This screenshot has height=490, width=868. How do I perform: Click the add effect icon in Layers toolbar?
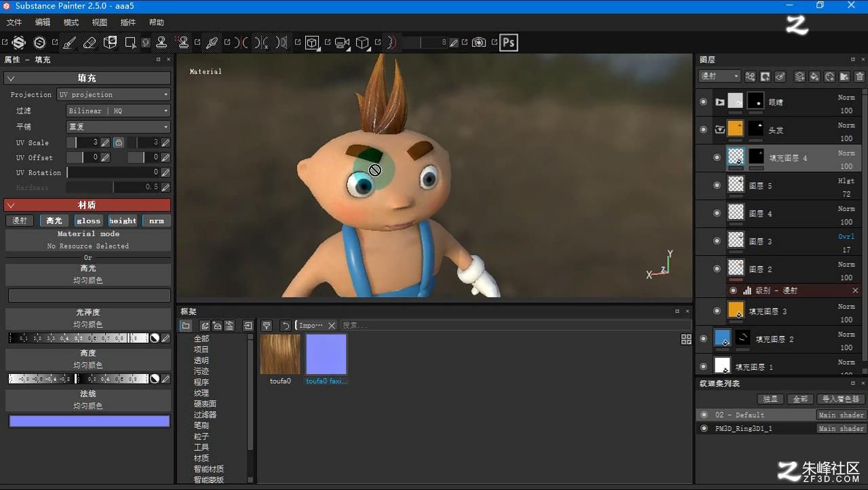coord(750,77)
